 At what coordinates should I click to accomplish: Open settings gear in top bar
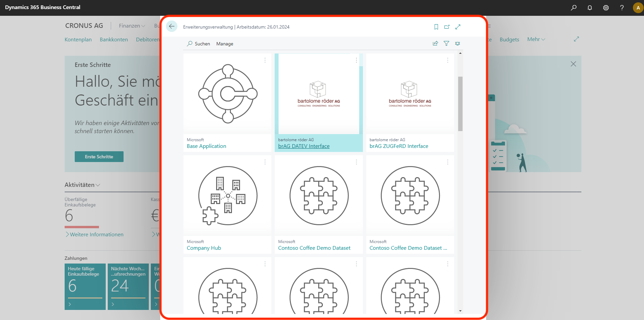[606, 8]
